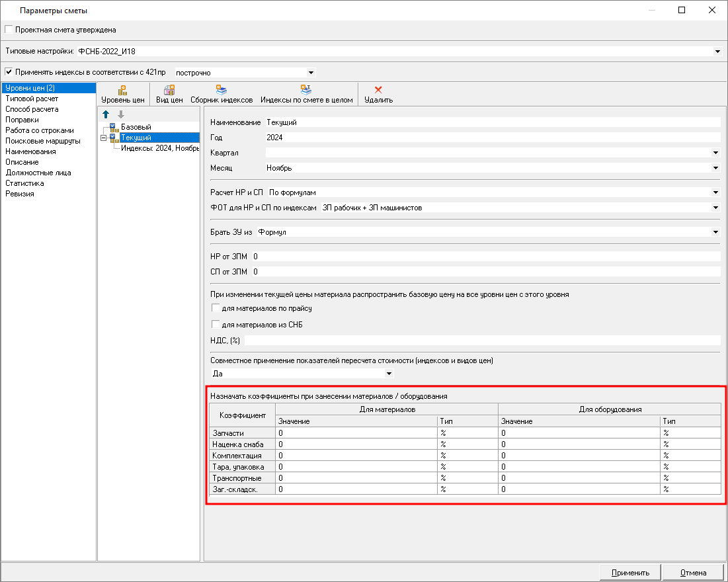Select Поисковые маршруты in sidebar
728x582 pixels.
click(43, 141)
